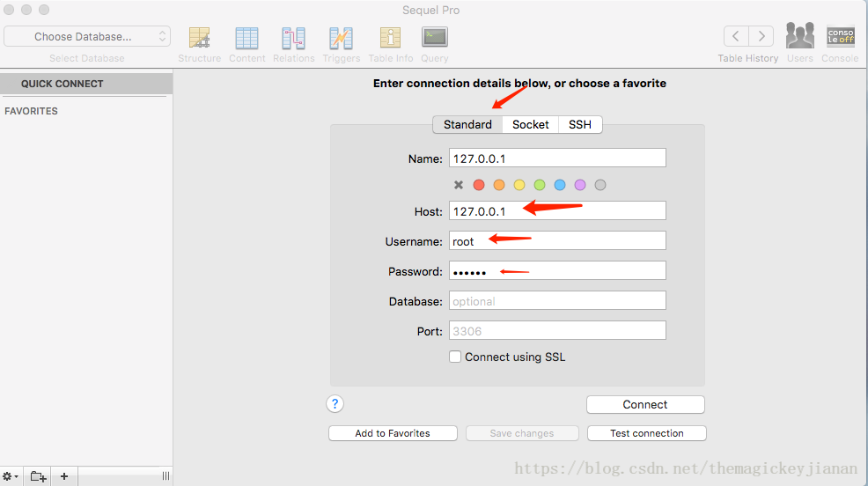Click the sidebar resize handle icon
Screen dimensions: 868x486
point(166,476)
